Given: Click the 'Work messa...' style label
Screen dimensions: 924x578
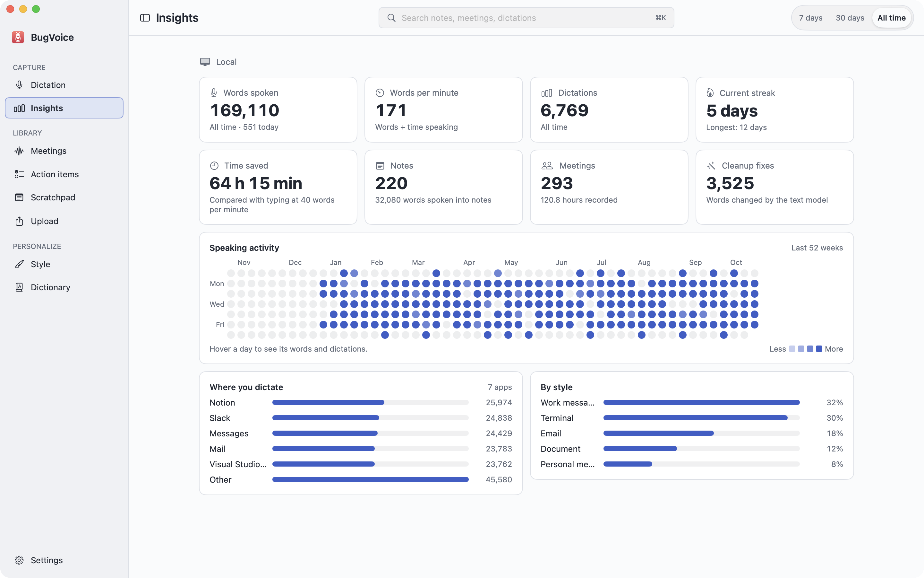Looking at the screenshot, I should (x=567, y=403).
